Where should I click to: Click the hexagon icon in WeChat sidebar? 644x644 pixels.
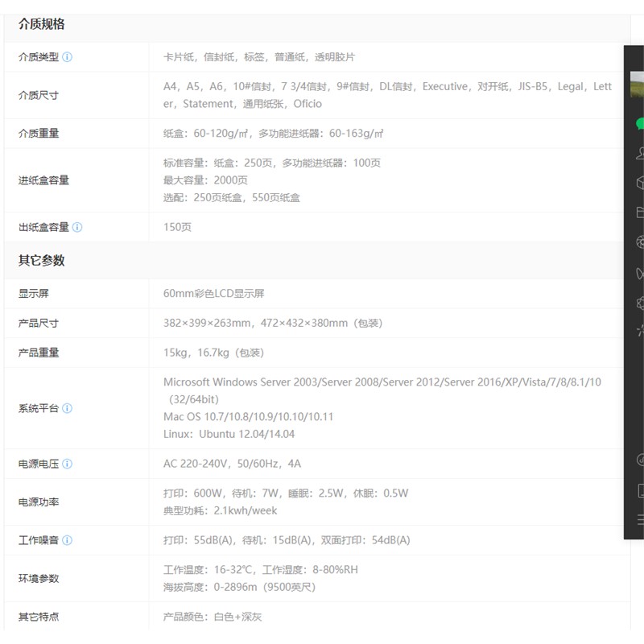click(639, 303)
